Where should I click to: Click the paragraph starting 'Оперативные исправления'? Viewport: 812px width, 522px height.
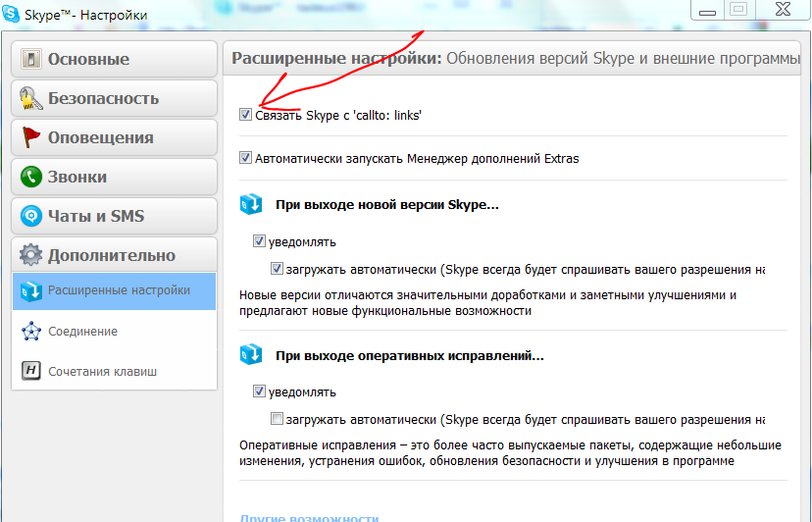510,453
